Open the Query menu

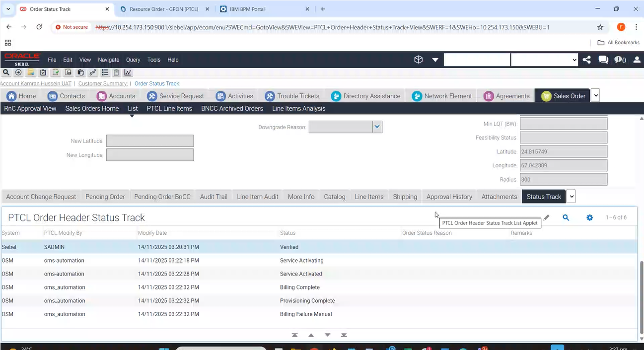(x=133, y=60)
